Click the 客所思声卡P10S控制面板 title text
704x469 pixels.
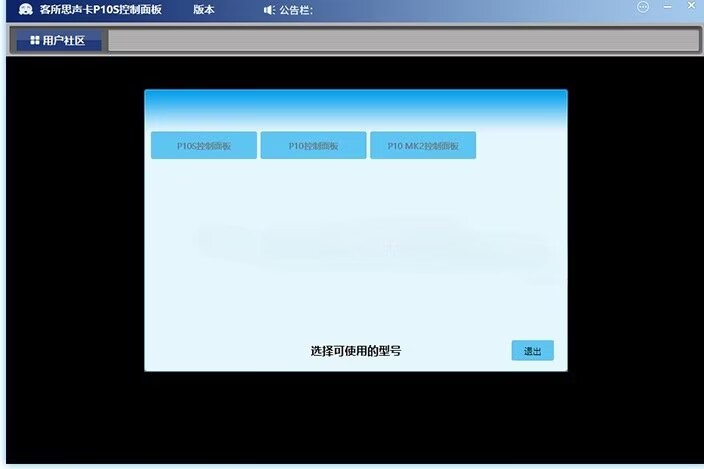coord(101,9)
